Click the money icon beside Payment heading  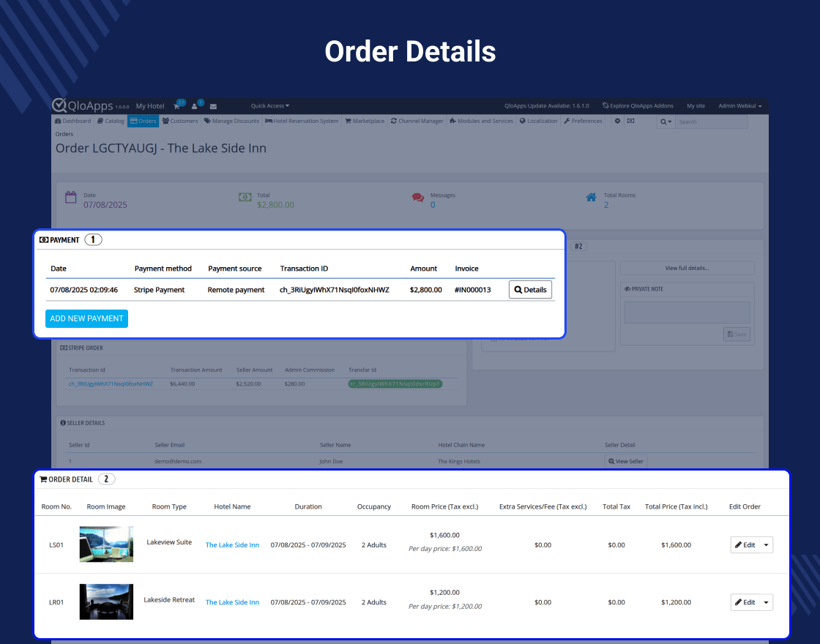click(x=44, y=240)
